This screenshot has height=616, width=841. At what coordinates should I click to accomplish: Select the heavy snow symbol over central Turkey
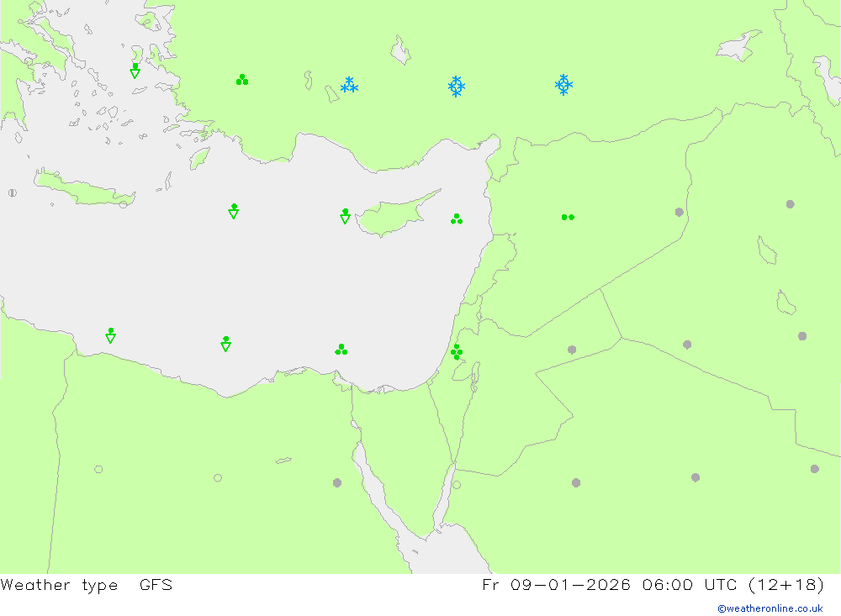click(457, 87)
